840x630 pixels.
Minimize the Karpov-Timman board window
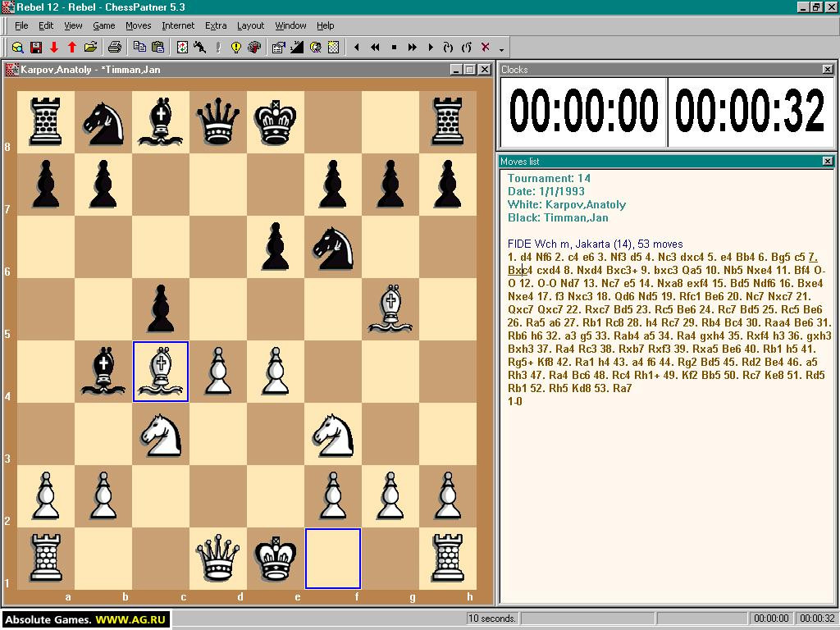coord(456,69)
